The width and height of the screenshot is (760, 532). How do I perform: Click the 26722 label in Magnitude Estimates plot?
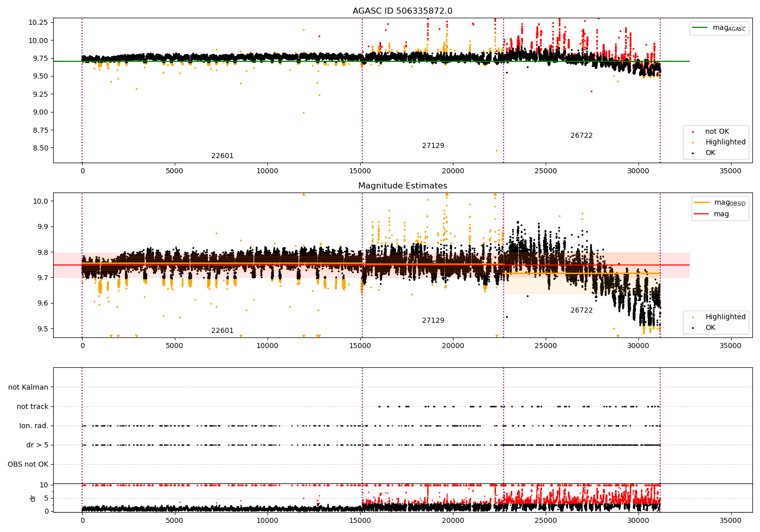pyautogui.click(x=581, y=311)
